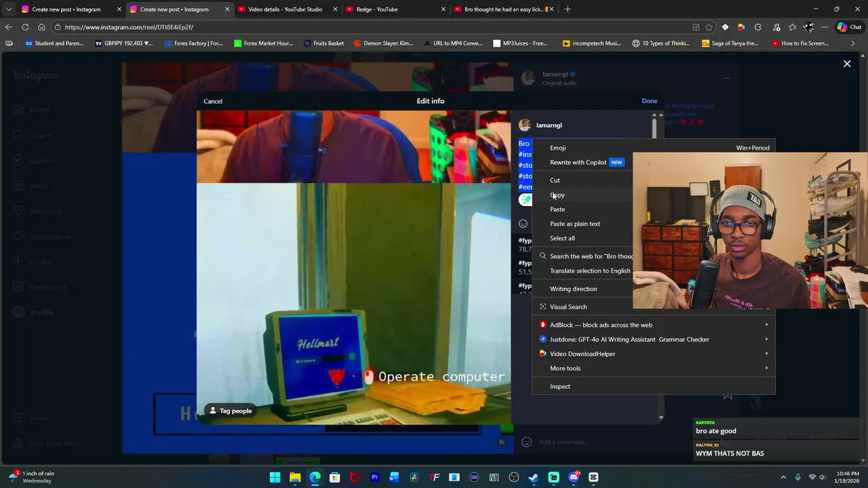Screen dimensions: 868x488
Task: Open Forex Factory bookmark
Action: point(193,43)
